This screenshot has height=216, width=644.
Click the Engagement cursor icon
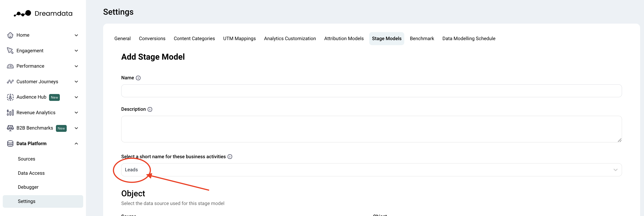click(x=10, y=51)
